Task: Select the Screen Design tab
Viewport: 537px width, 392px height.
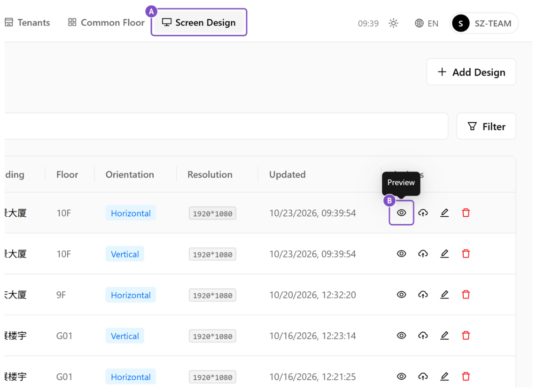Action: (x=199, y=22)
